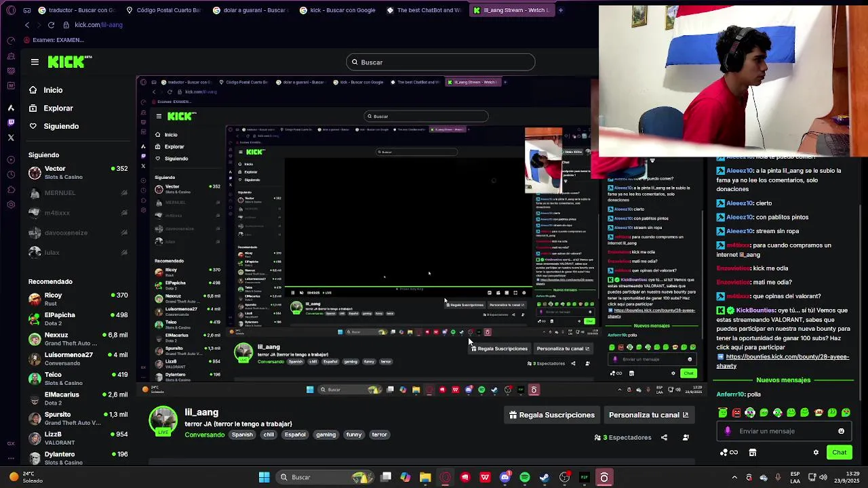Viewport: 868px width, 488px height.
Task: Open offline channel m4tixxx
Action: [78, 213]
